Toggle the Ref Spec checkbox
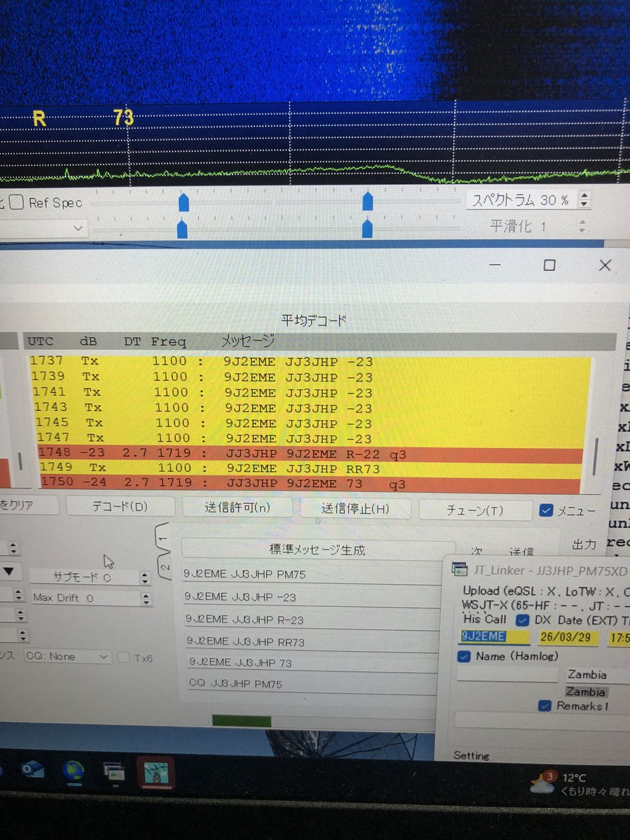The height and width of the screenshot is (840, 630). coord(17,203)
